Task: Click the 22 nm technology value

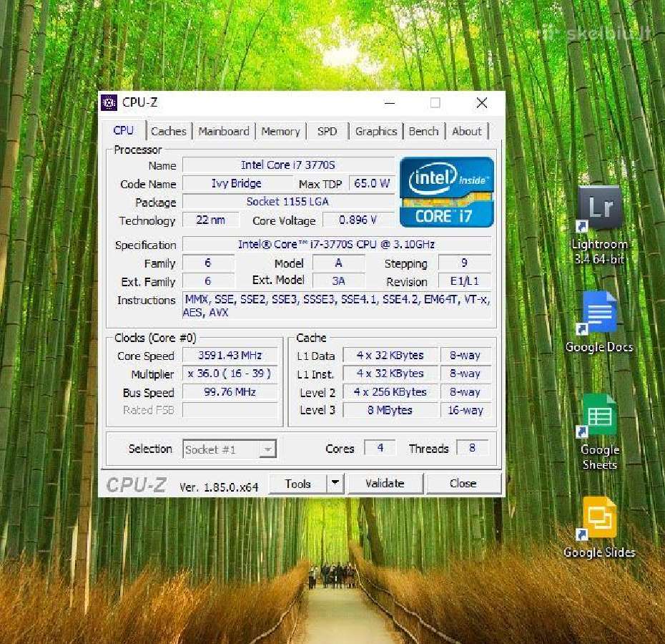Action: click(x=211, y=220)
